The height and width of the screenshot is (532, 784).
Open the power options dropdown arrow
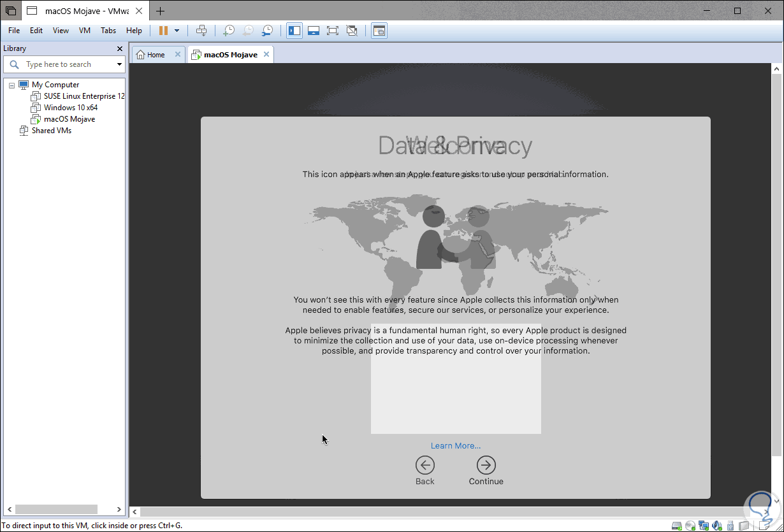click(177, 31)
